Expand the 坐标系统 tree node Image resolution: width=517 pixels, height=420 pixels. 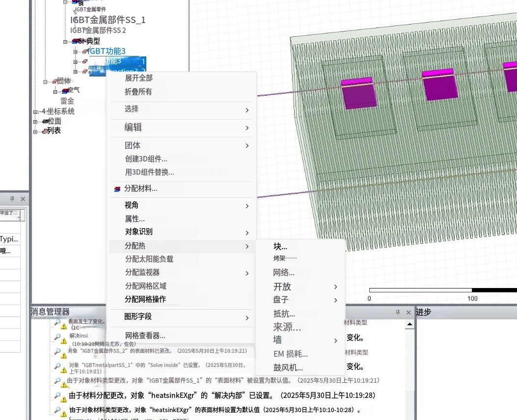(x=35, y=111)
